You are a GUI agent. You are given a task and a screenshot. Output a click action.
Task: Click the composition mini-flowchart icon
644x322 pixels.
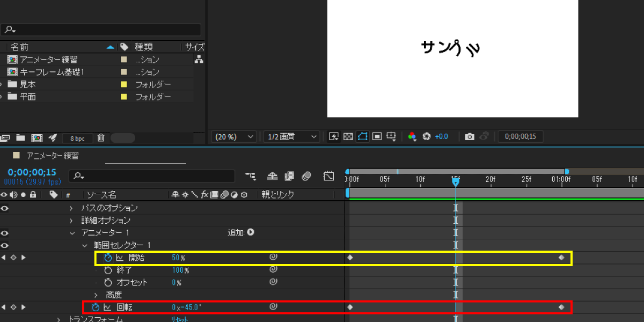pyautogui.click(x=250, y=175)
